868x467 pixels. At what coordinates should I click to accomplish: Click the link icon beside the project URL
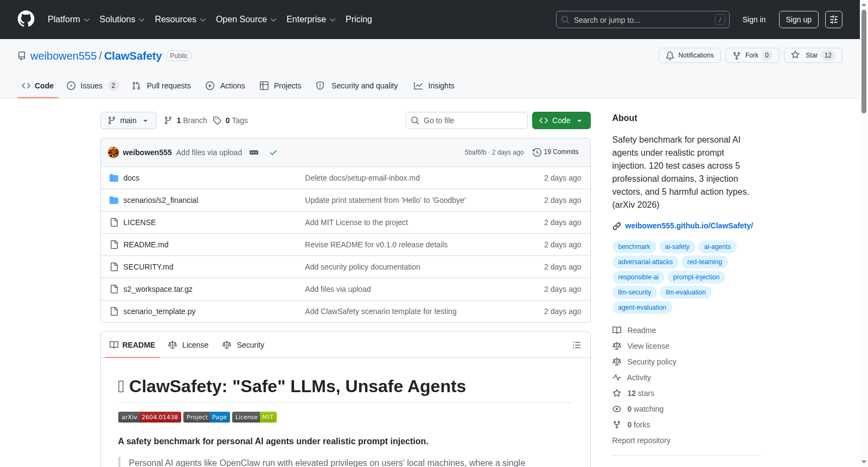pyautogui.click(x=617, y=226)
